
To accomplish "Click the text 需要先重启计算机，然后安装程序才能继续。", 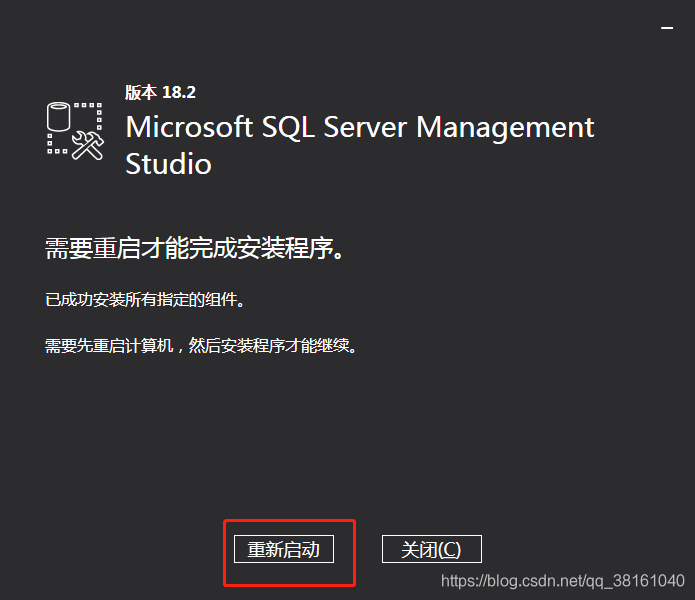I will [201, 346].
